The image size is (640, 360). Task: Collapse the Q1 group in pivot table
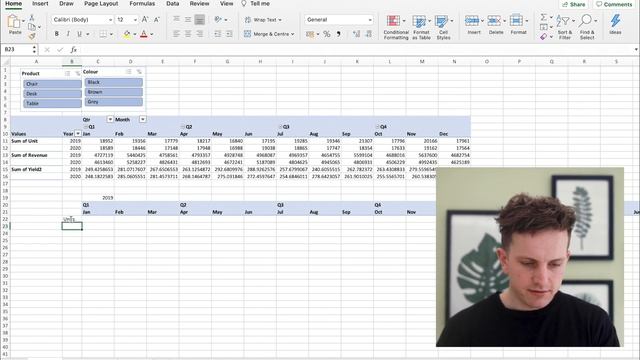pyautogui.click(x=86, y=127)
